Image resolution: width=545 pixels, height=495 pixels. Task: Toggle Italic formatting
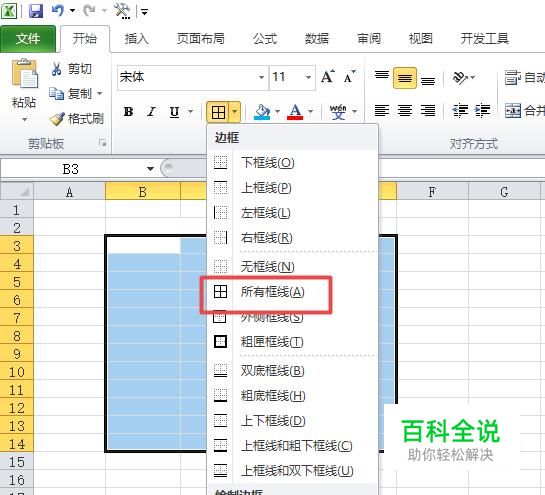[151, 112]
